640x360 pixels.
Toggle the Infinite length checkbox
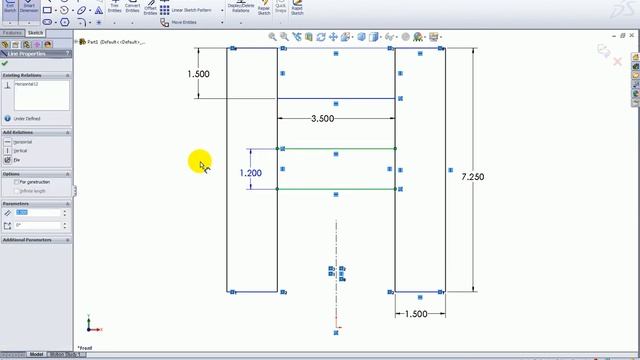tap(17, 191)
